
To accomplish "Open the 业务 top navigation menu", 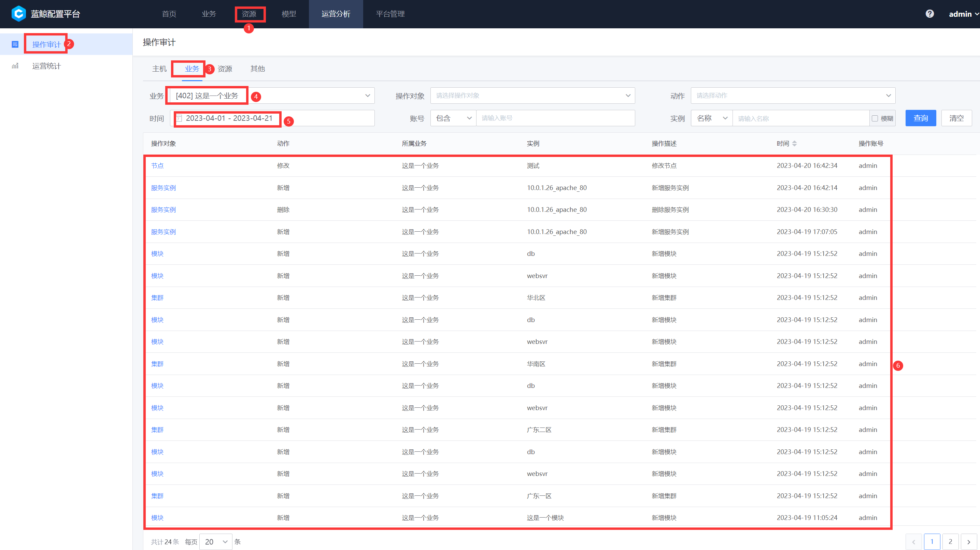I will click(209, 14).
